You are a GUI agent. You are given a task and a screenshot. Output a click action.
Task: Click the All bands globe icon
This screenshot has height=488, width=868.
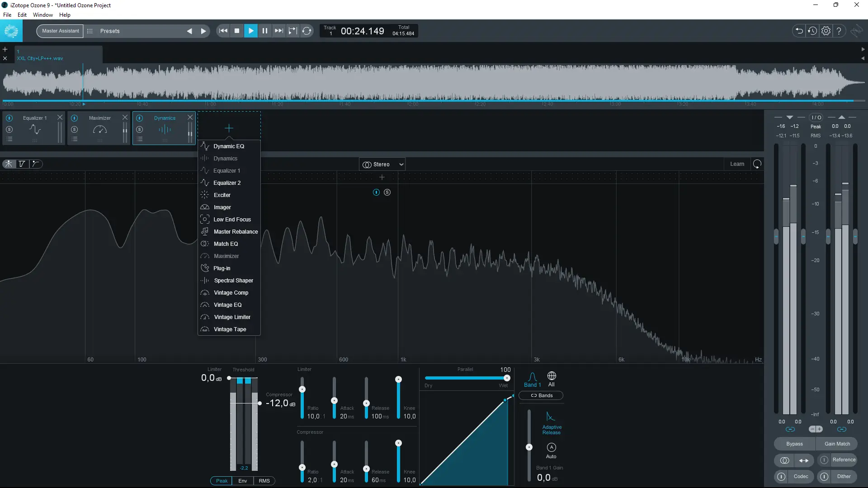tap(552, 376)
